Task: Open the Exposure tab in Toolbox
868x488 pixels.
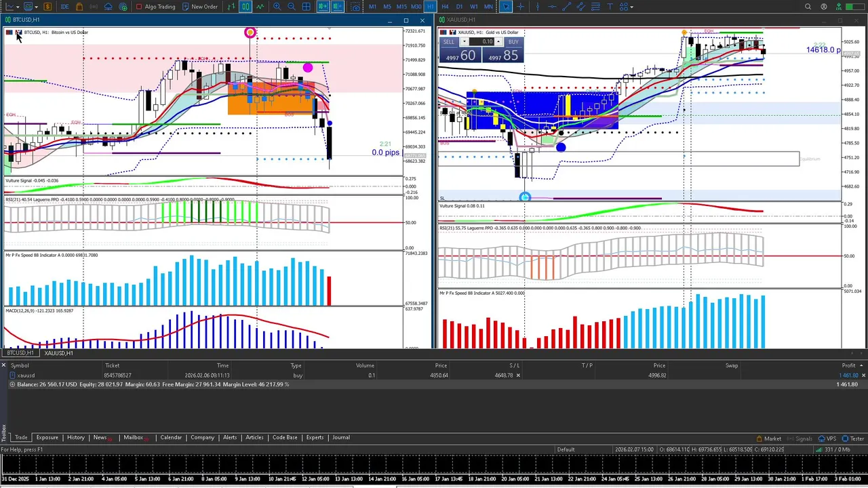Action: [x=47, y=438]
